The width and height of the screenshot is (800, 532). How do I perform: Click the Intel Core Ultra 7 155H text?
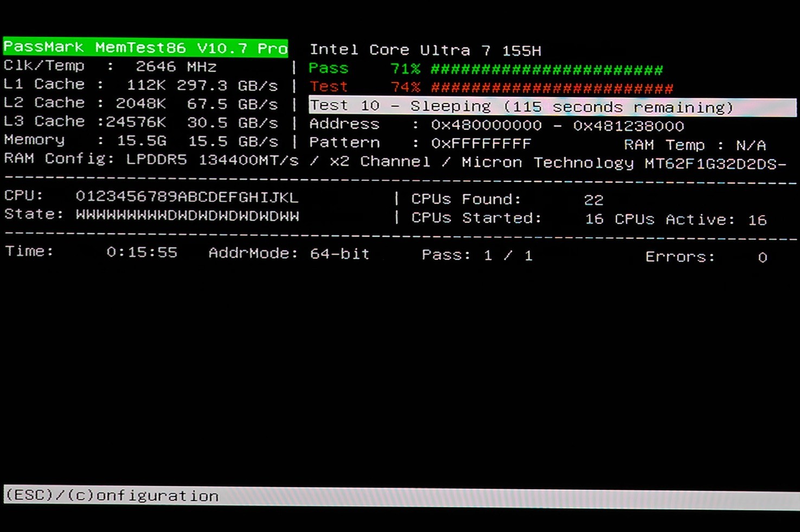[x=425, y=50]
